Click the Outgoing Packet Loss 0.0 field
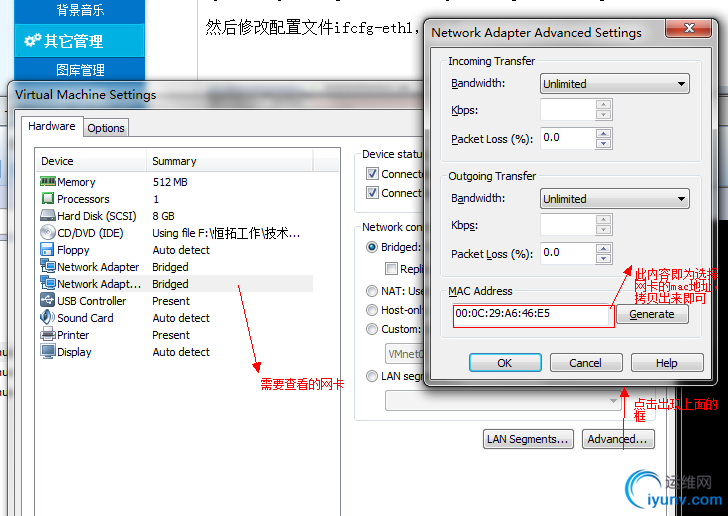This screenshot has height=516, width=728. 568,253
